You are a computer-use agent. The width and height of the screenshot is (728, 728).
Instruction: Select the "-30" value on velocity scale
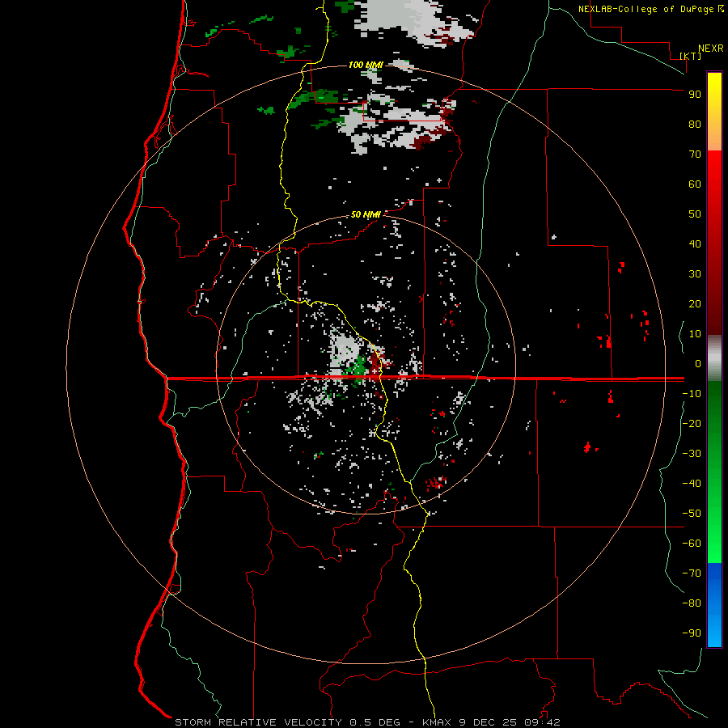692,454
